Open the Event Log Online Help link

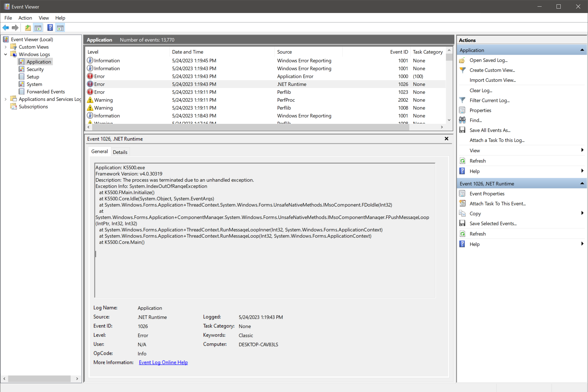click(x=163, y=362)
